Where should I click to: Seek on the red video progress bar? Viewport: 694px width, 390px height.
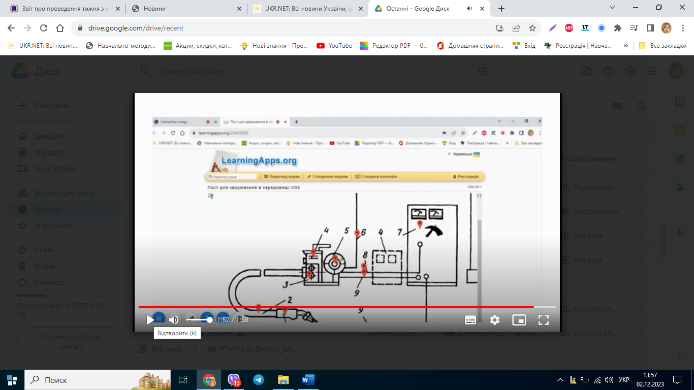pyautogui.click(x=347, y=306)
